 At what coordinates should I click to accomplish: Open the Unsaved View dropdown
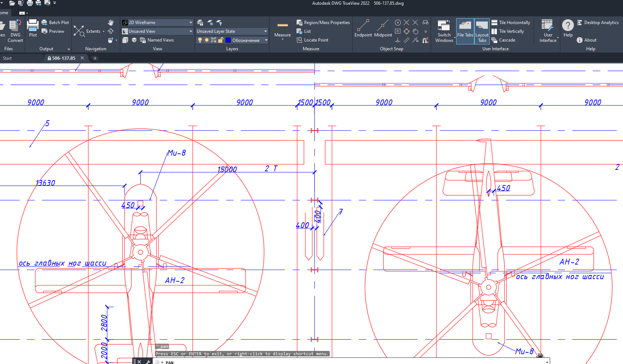(x=157, y=31)
